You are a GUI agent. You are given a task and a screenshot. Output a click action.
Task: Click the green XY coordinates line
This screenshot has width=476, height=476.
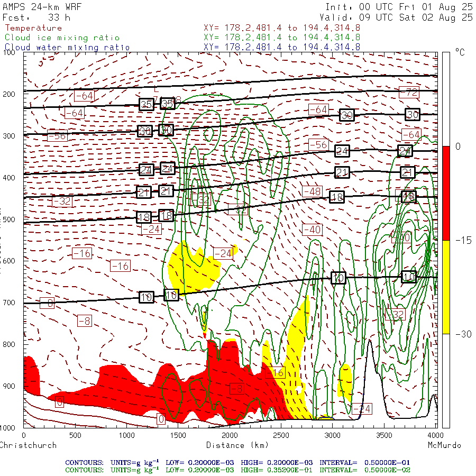tap(282, 38)
